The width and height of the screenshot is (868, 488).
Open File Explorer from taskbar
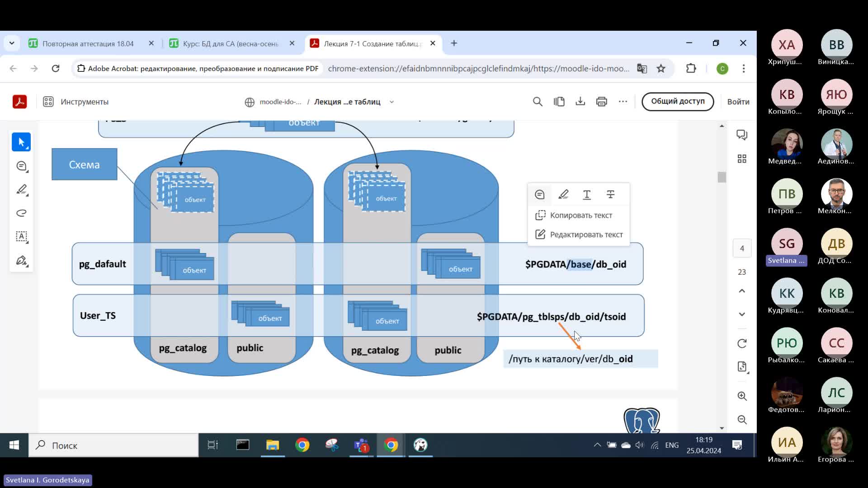(273, 445)
